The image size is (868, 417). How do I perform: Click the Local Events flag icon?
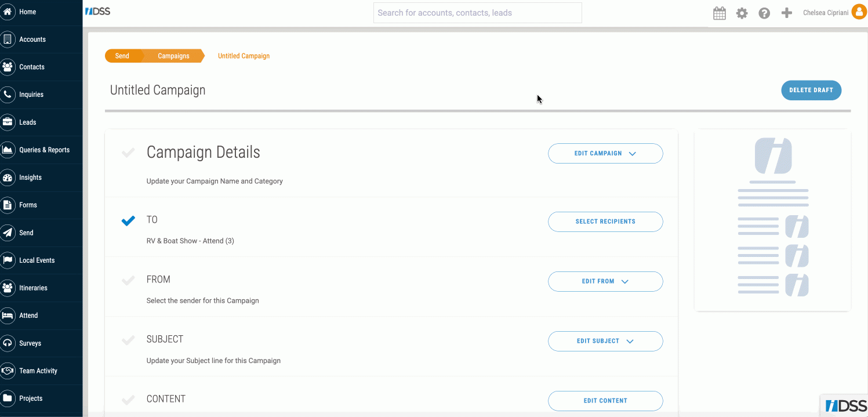pyautogui.click(x=8, y=260)
